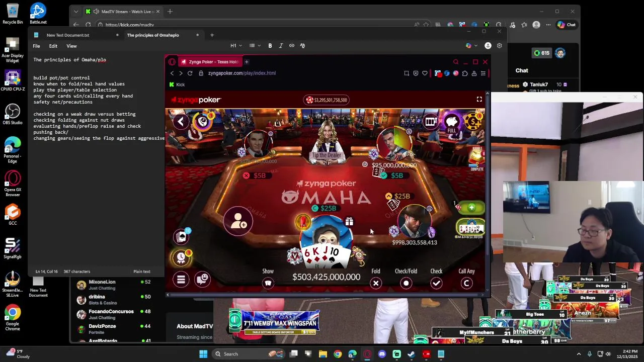
Task: Expand the H1 heading dropdown in Notepad
Action: pyautogui.click(x=236, y=46)
